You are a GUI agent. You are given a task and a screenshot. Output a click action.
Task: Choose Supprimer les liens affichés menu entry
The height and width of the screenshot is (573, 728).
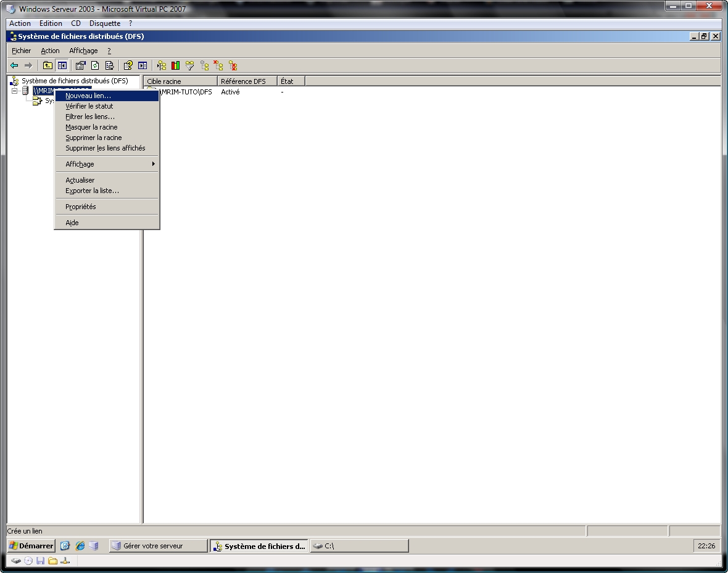pyautogui.click(x=107, y=148)
